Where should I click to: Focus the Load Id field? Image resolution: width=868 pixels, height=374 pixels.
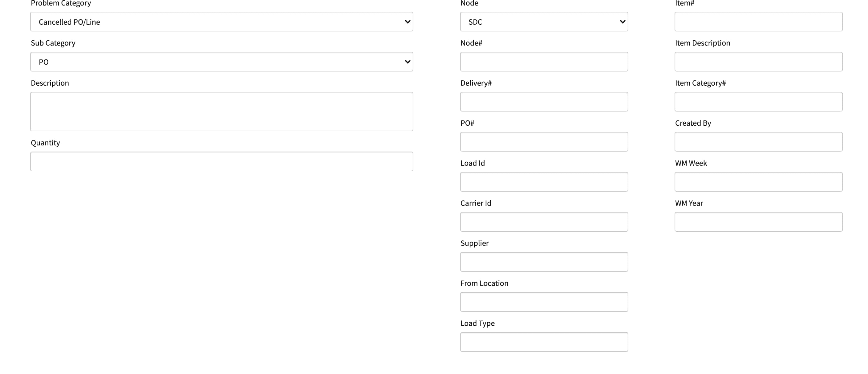(544, 182)
